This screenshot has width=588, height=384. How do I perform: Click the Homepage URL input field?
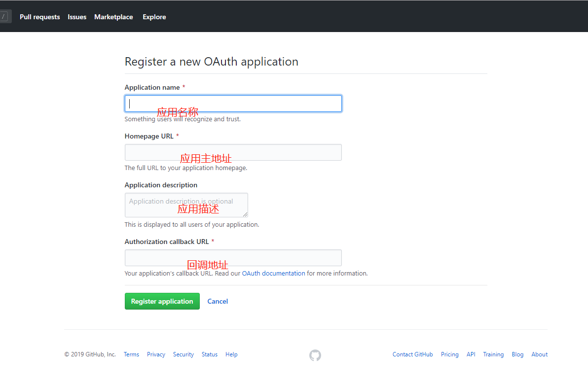(233, 152)
